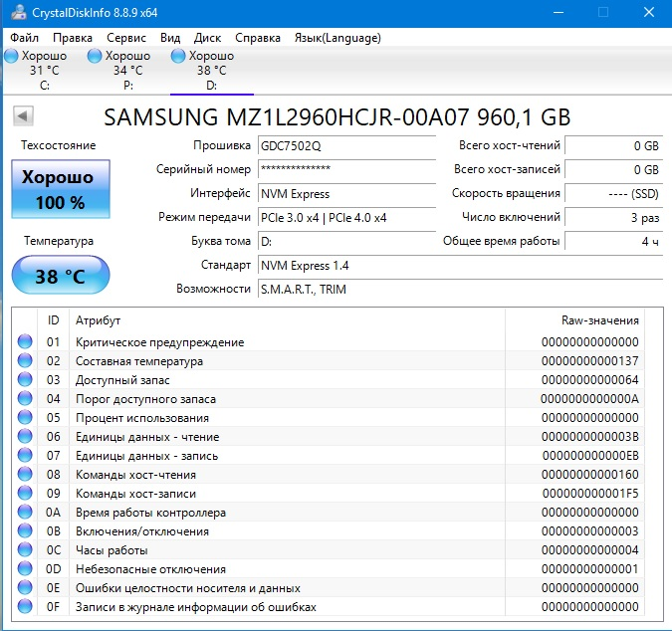Viewport: 672px width, 631px height.
Task: Click the orb beside Включения/отключения
Action: [25, 530]
